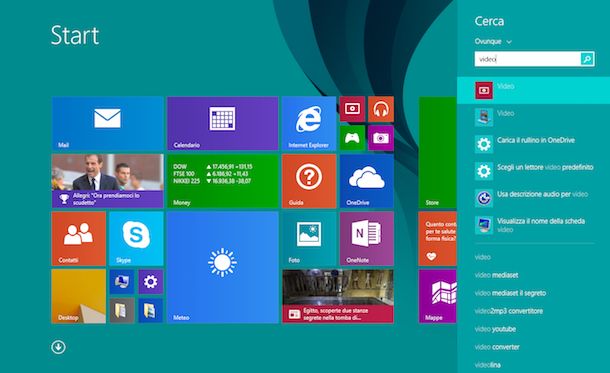This screenshot has width=610, height=373.
Task: Open the Foto tile
Action: click(309, 238)
